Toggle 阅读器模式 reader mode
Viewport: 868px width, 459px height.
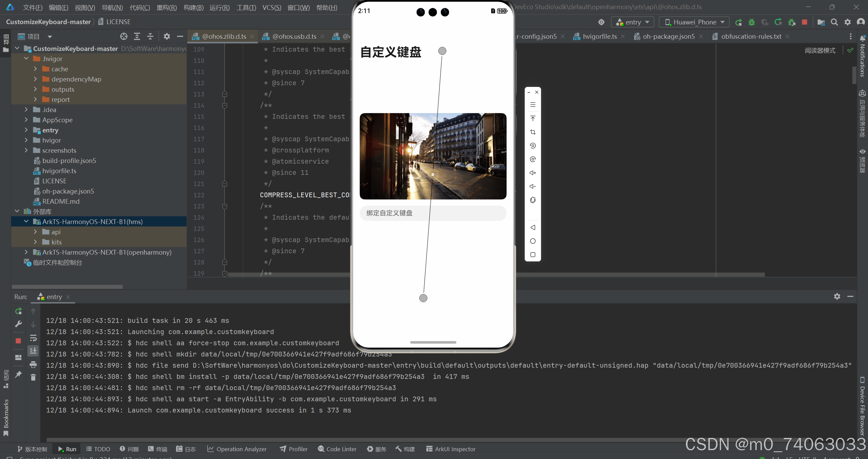click(819, 51)
